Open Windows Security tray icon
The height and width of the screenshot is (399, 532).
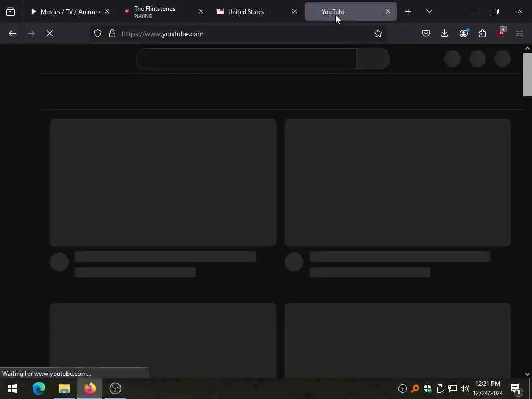[x=428, y=389]
